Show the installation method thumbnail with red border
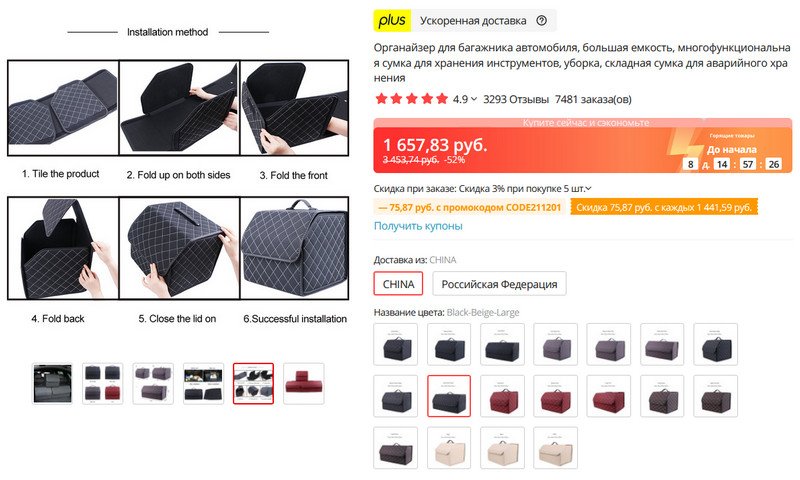Screen dimensions: 800x480 (254, 384)
